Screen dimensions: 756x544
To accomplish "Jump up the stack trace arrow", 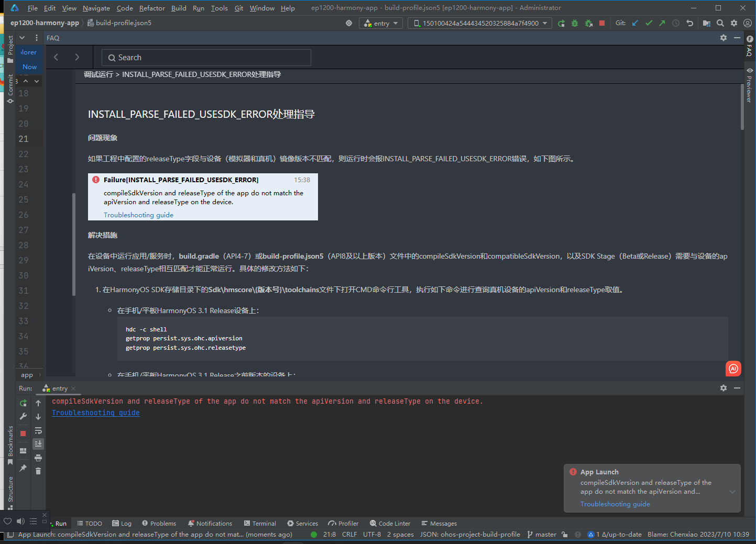I will [x=38, y=403].
